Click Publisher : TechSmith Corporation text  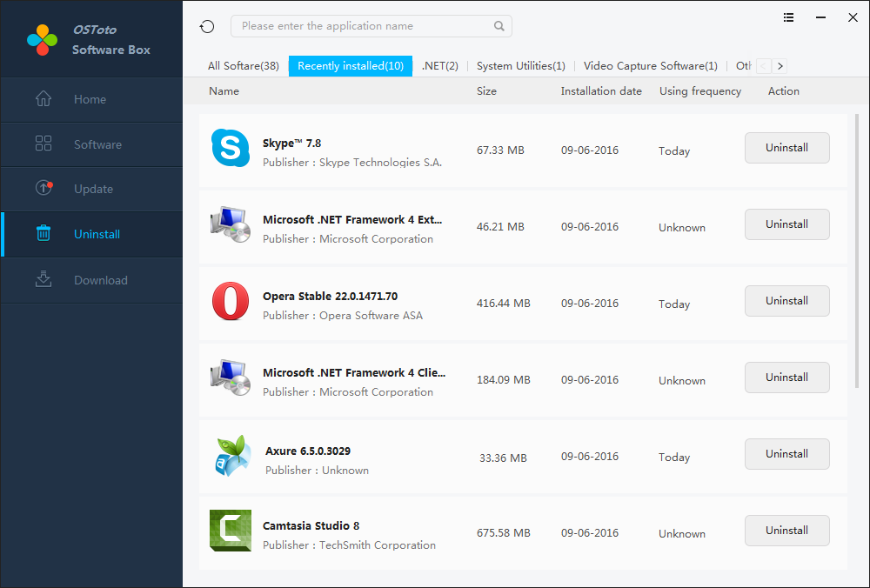tap(349, 545)
